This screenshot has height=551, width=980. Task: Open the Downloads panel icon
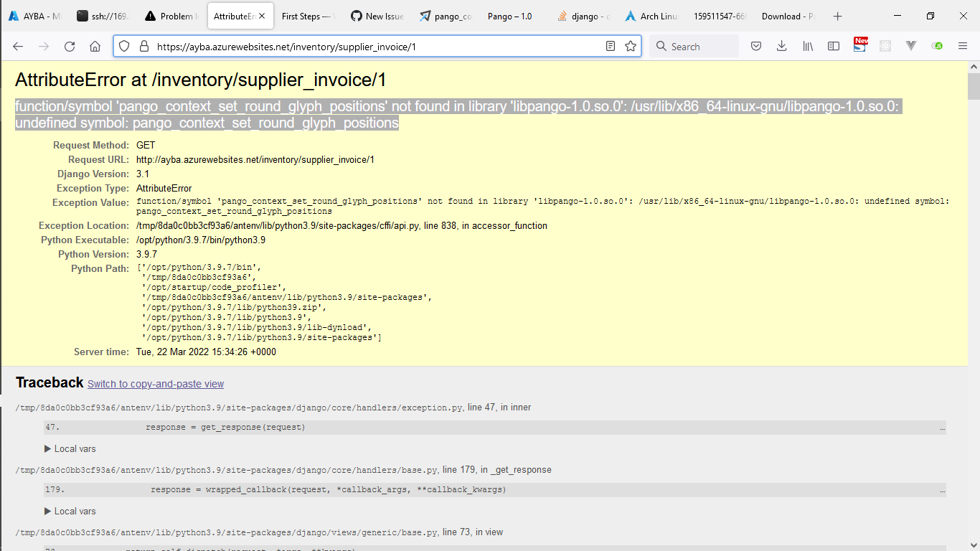point(781,45)
